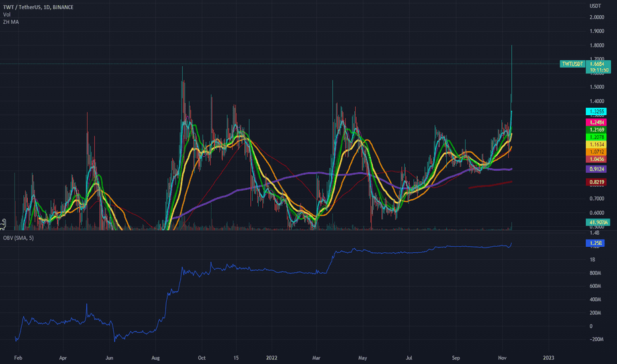Click the 1B value on OBV axis
The image size is (617, 364).
point(593,259)
